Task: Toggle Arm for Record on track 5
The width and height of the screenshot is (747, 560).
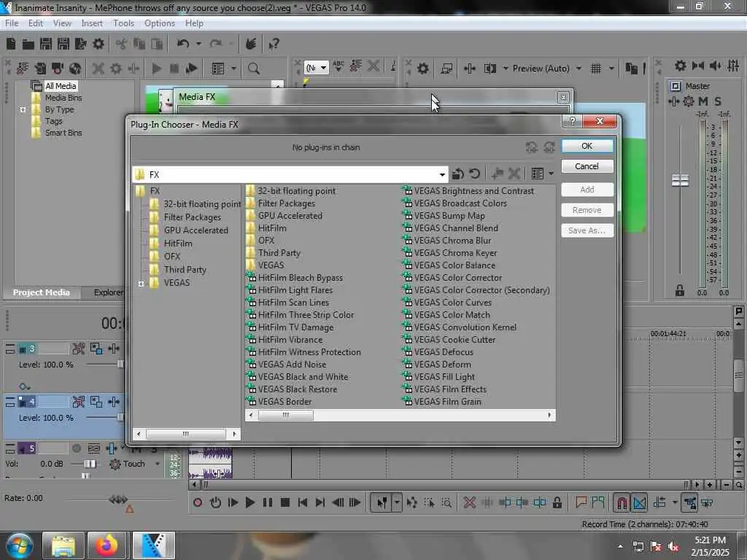Action: [76, 448]
